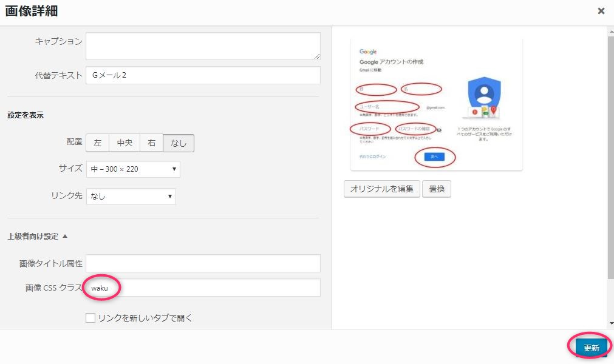Click the vertical scrollbar thumb
The width and height of the screenshot is (614, 364).
(611, 157)
